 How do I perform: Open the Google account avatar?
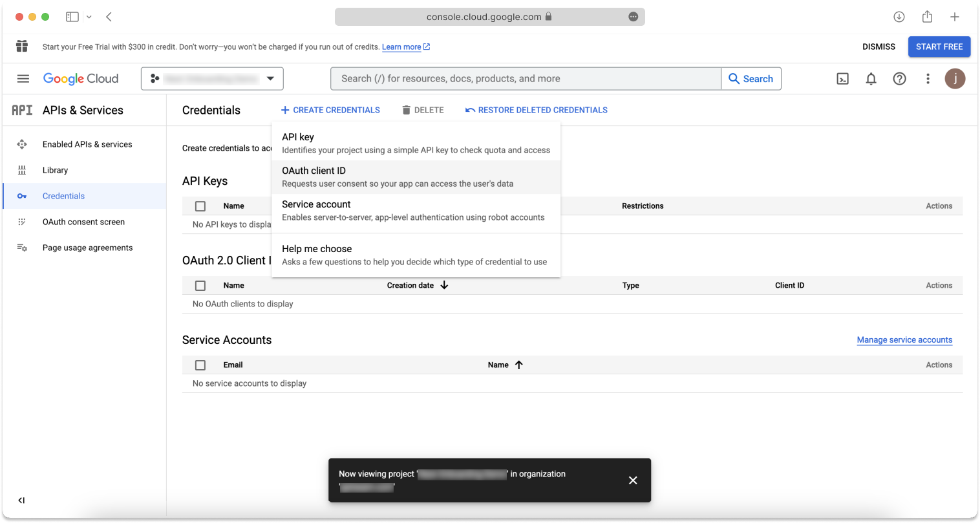955,78
